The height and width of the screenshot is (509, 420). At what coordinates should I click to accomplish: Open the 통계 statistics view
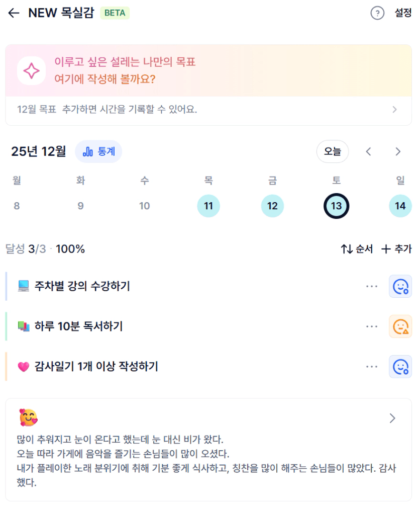pyautogui.click(x=98, y=151)
